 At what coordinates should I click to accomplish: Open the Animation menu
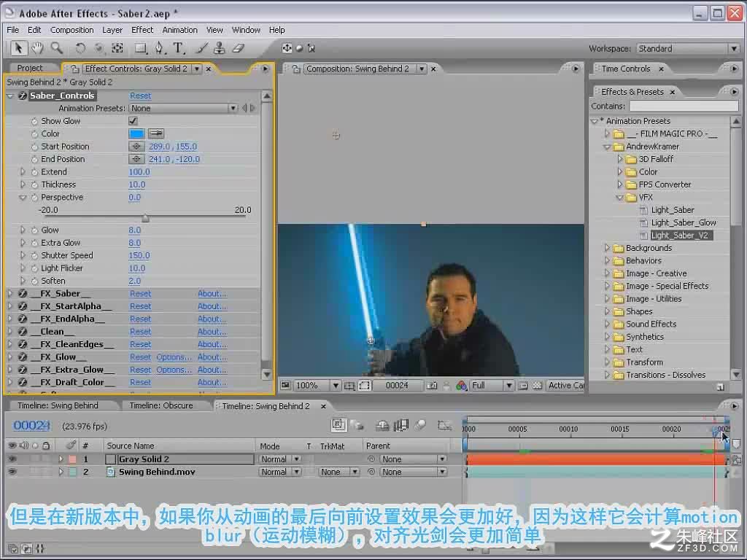coord(179,30)
